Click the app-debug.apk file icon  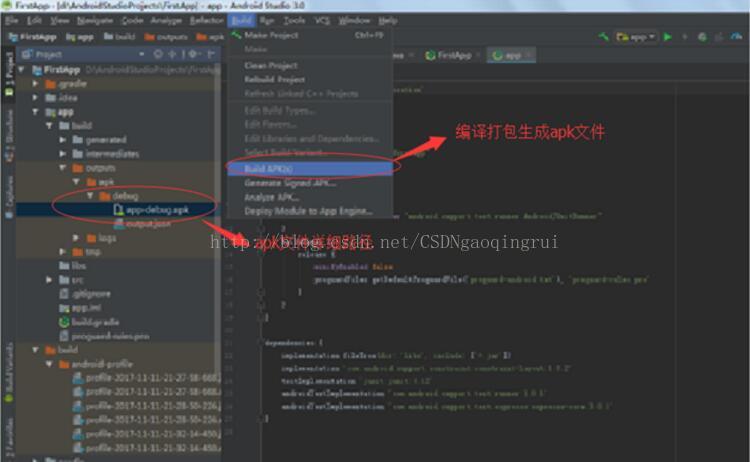tap(118, 209)
